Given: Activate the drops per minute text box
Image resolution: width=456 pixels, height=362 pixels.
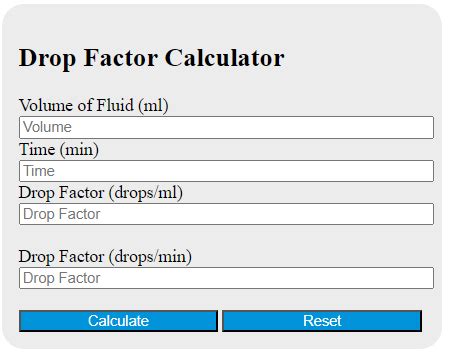Looking at the screenshot, I should coord(226,278).
